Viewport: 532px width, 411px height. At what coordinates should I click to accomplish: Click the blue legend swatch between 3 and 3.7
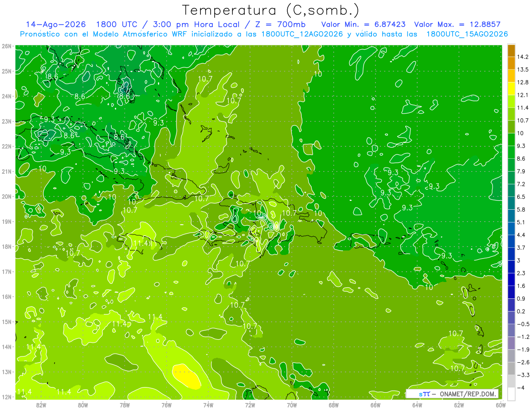(x=511, y=254)
